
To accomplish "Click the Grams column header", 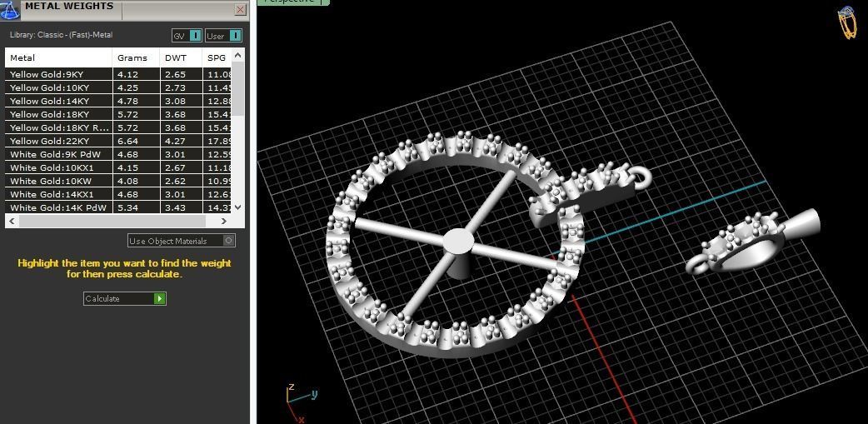I will (136, 57).
